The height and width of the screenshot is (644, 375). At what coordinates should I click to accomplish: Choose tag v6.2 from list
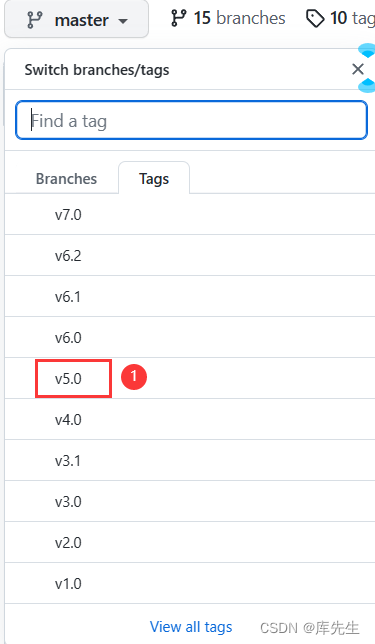click(190, 255)
